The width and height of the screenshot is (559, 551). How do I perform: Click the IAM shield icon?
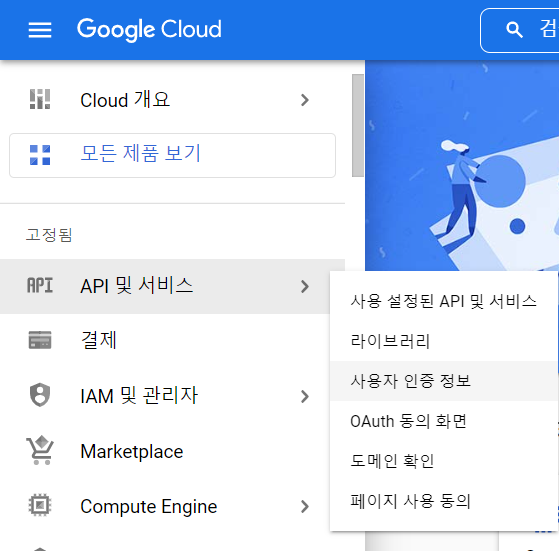40,395
